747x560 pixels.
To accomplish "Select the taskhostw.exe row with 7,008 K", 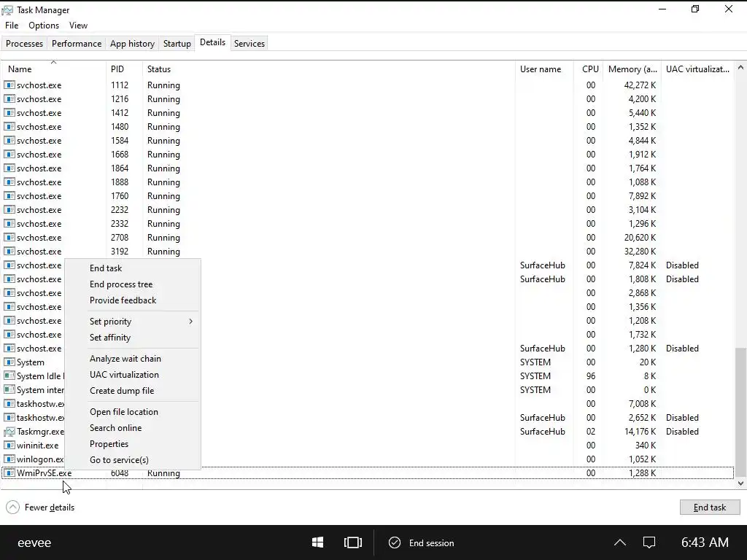I will point(368,404).
